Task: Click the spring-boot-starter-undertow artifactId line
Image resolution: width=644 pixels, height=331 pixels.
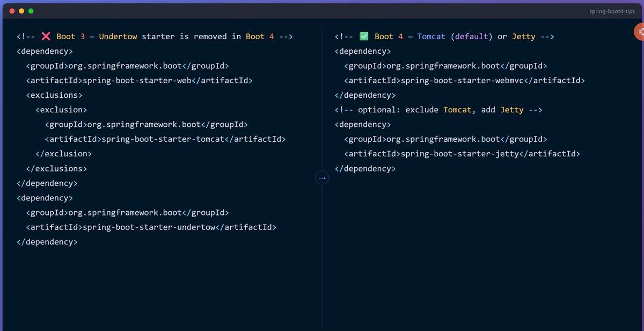Action: 151,227
